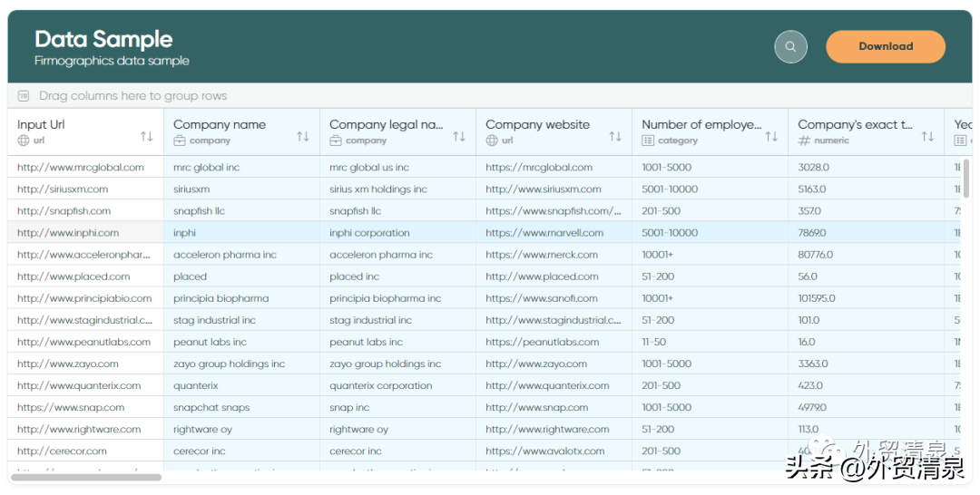Click briefcase icon under Company legal name
The image size is (980, 495).
pos(336,141)
